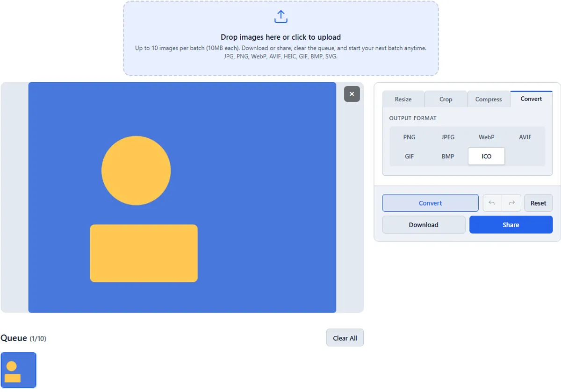Viewport: 561px width, 392px height.
Task: Click the drop images upload area
Action: [x=281, y=38]
